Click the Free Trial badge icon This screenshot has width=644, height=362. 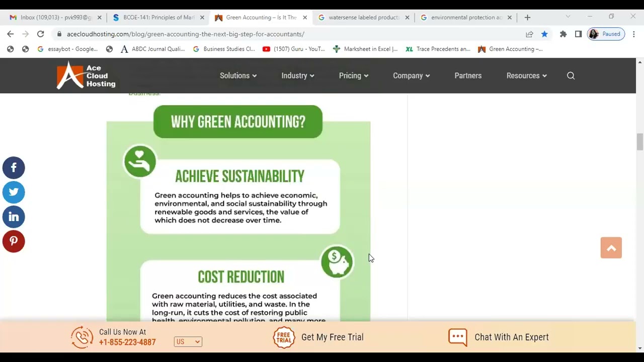point(284,337)
